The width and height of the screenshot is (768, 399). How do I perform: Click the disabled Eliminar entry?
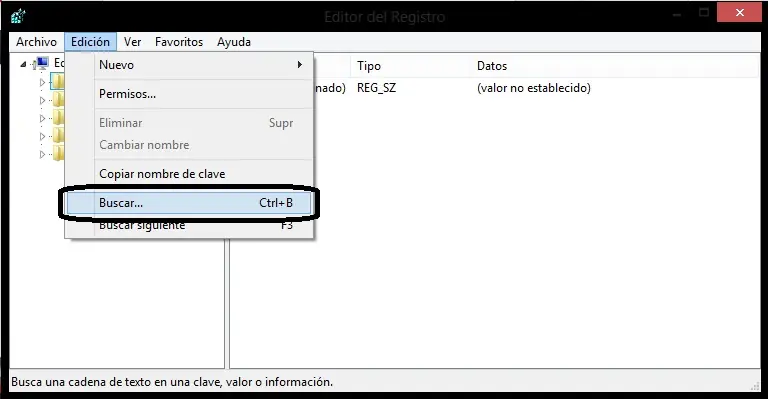click(x=189, y=123)
